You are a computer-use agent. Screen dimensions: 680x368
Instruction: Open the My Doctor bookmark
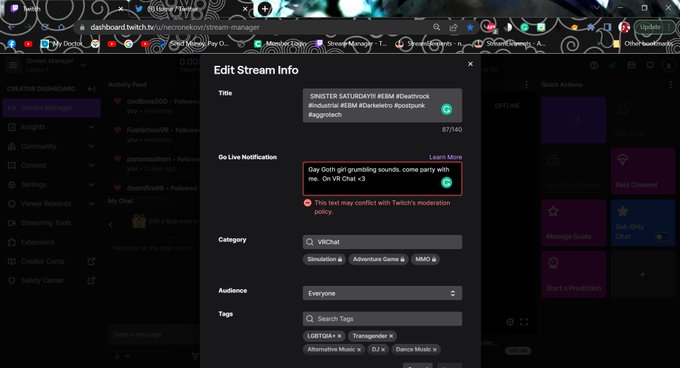[62, 44]
